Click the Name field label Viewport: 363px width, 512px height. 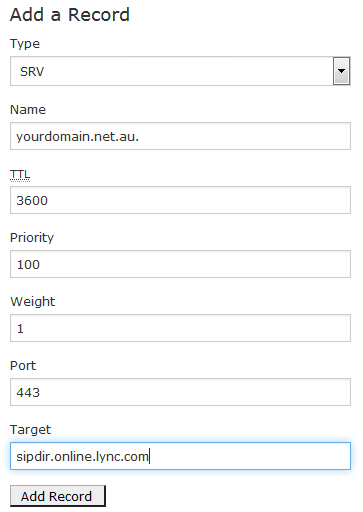(x=28, y=110)
